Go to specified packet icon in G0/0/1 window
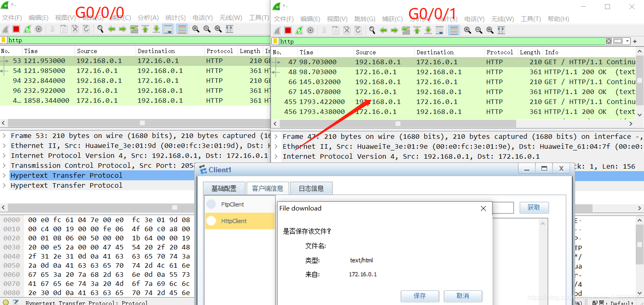644x305 pixels. click(406, 30)
